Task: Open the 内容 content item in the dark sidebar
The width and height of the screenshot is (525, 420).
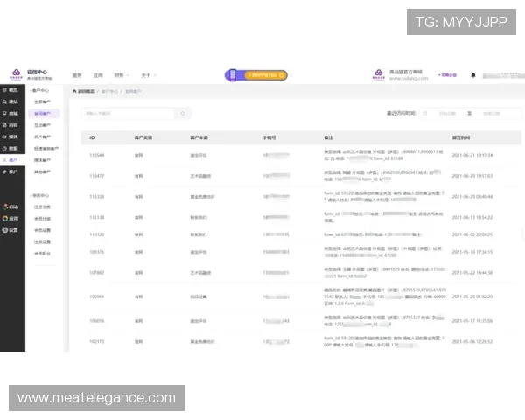Action: pyautogui.click(x=10, y=125)
